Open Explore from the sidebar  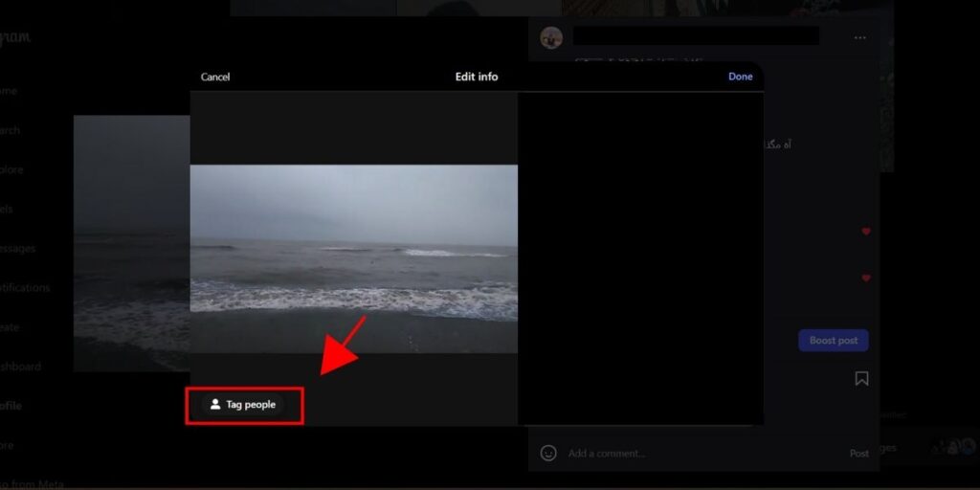click(x=11, y=169)
